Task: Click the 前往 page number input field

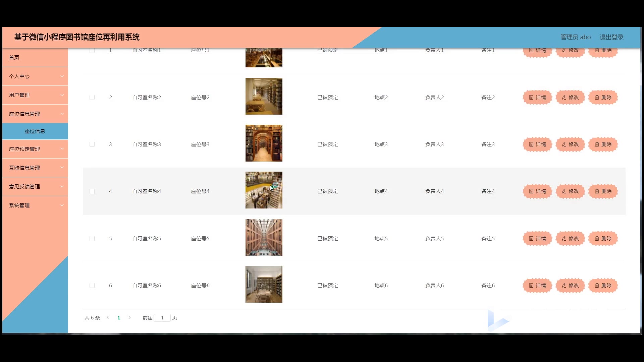Action: coord(162,318)
